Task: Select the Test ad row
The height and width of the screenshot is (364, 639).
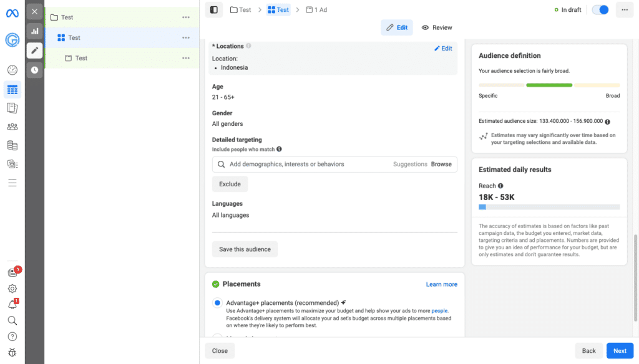Action: (x=122, y=58)
